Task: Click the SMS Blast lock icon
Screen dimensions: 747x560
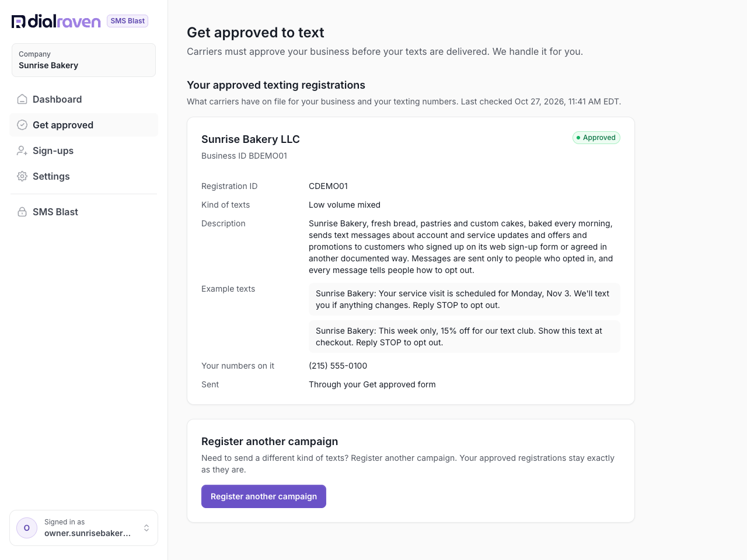Action: (22, 212)
